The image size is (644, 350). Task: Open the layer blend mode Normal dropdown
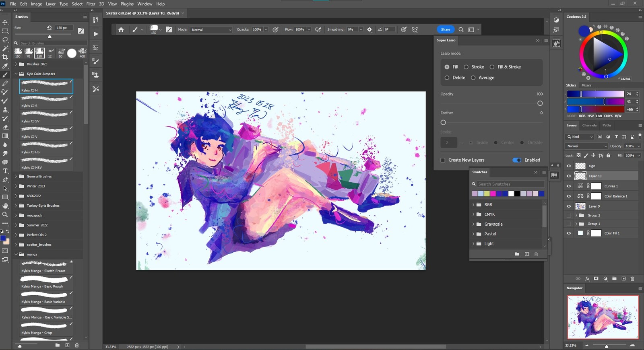[x=586, y=146]
